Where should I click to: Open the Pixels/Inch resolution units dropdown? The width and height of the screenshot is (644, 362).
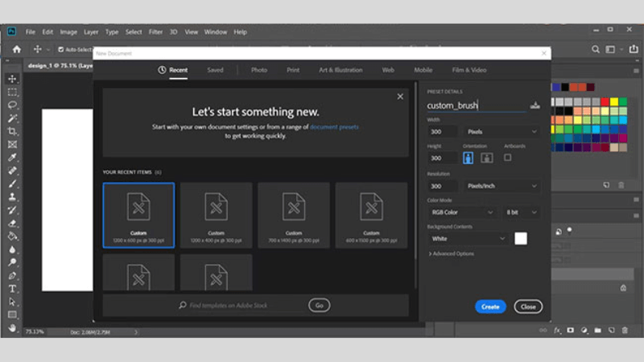tap(502, 186)
